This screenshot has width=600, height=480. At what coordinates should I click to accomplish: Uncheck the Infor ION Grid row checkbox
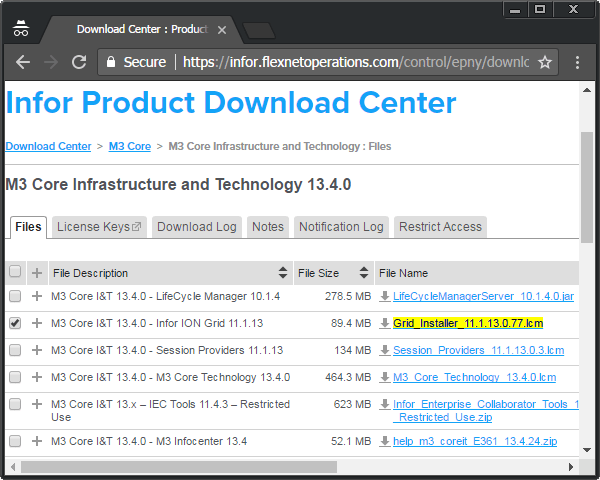tap(15, 324)
